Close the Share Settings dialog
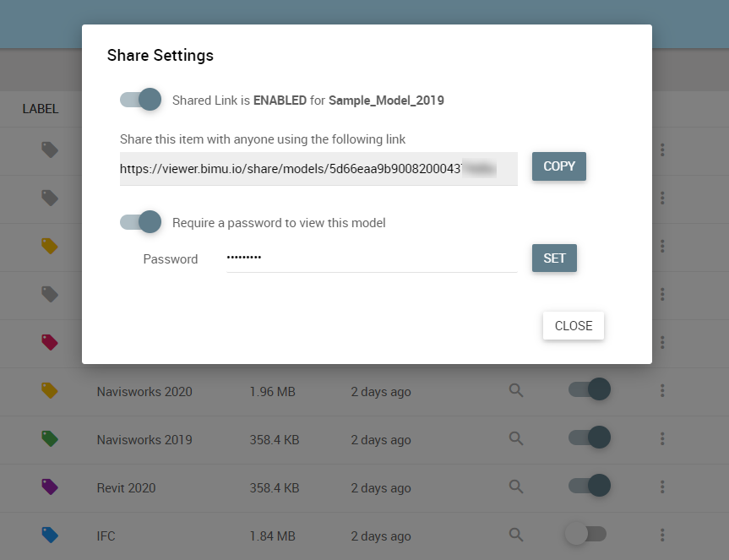Screen dimensions: 729x560 (573, 326)
